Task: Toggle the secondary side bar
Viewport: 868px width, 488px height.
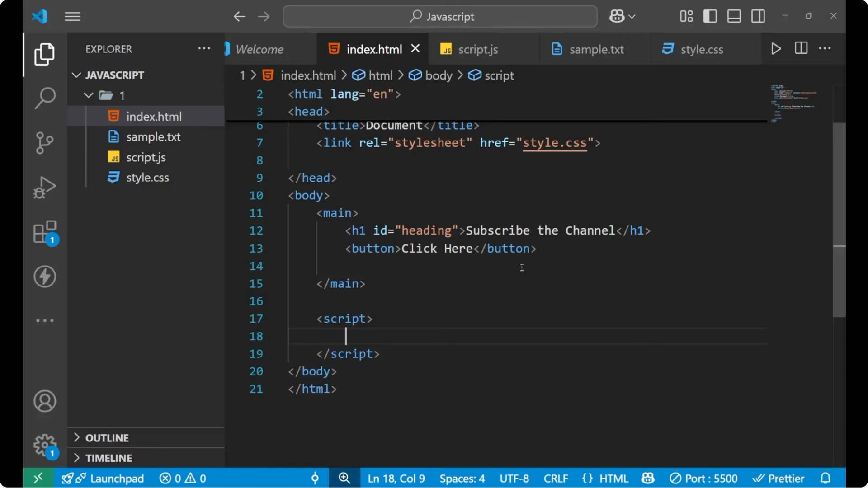Action: tap(758, 16)
